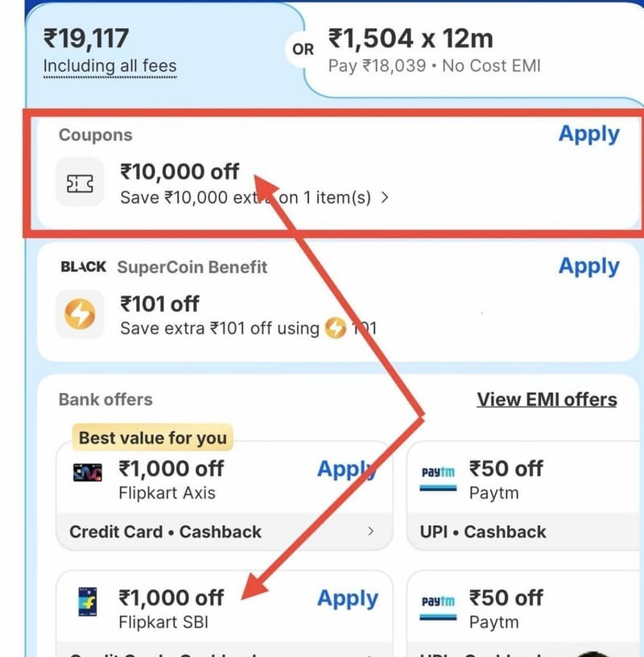The image size is (644, 657).
Task: Click the coupon ticket icon
Action: (x=80, y=183)
